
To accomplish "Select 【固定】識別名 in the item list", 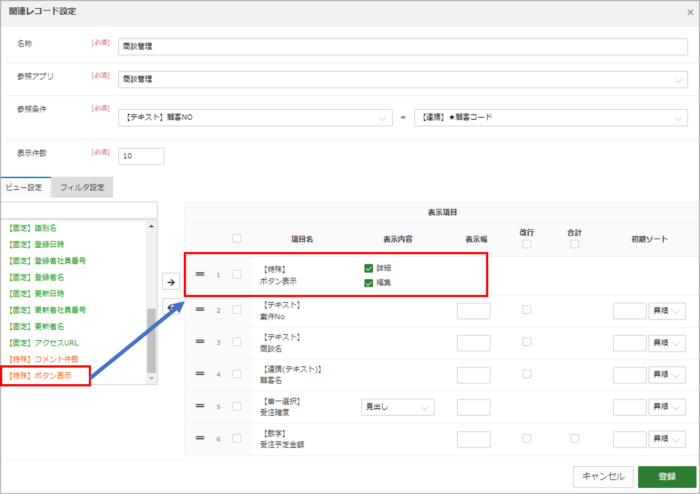I will 33,228.
